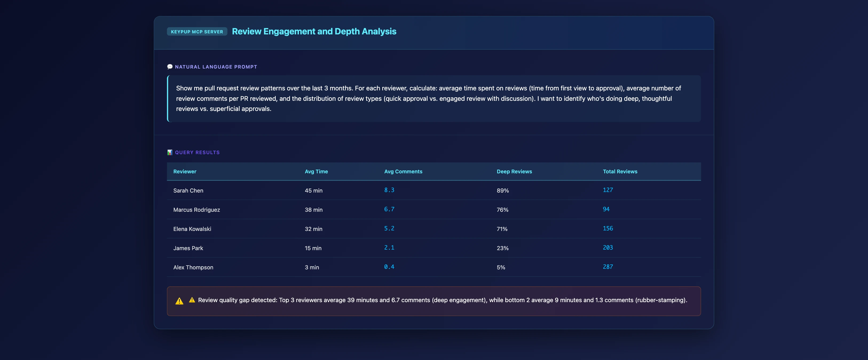Image resolution: width=868 pixels, height=360 pixels.
Task: Click the 8.3 average comments value
Action: point(389,190)
